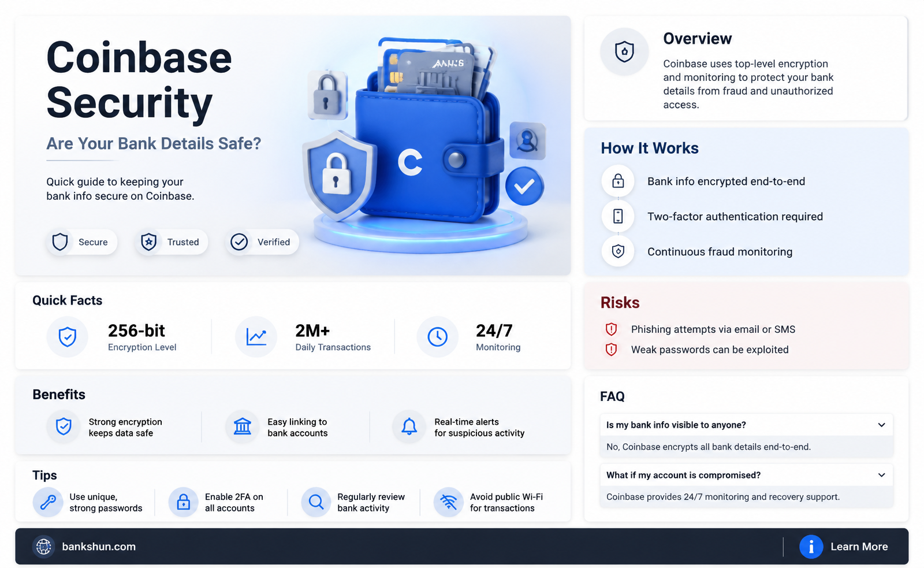Image resolution: width=924 pixels, height=568 pixels.
Task: Expand chevron for bank info visible question
Action: 881,425
